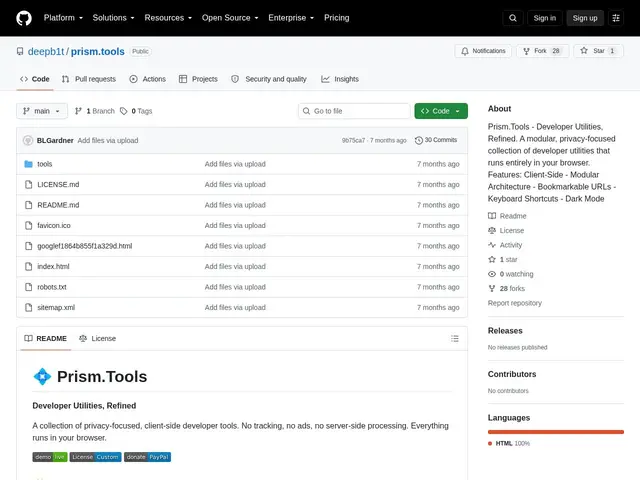Click the robots.txt file icon
This screenshot has width=640, height=480.
[28, 287]
